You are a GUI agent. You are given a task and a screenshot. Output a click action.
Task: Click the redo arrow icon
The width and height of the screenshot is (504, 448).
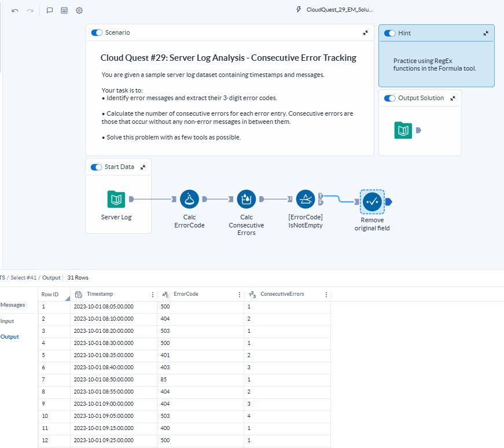pyautogui.click(x=30, y=10)
